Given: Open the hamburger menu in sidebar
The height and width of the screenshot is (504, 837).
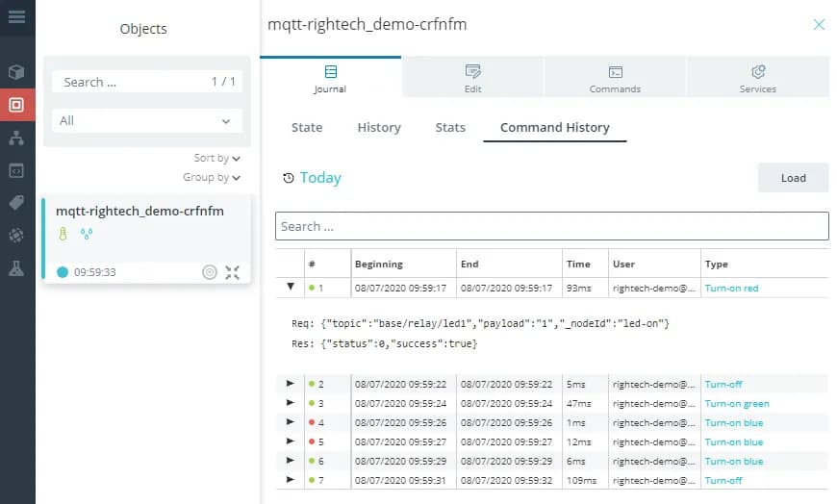Looking at the screenshot, I should click(x=16, y=17).
